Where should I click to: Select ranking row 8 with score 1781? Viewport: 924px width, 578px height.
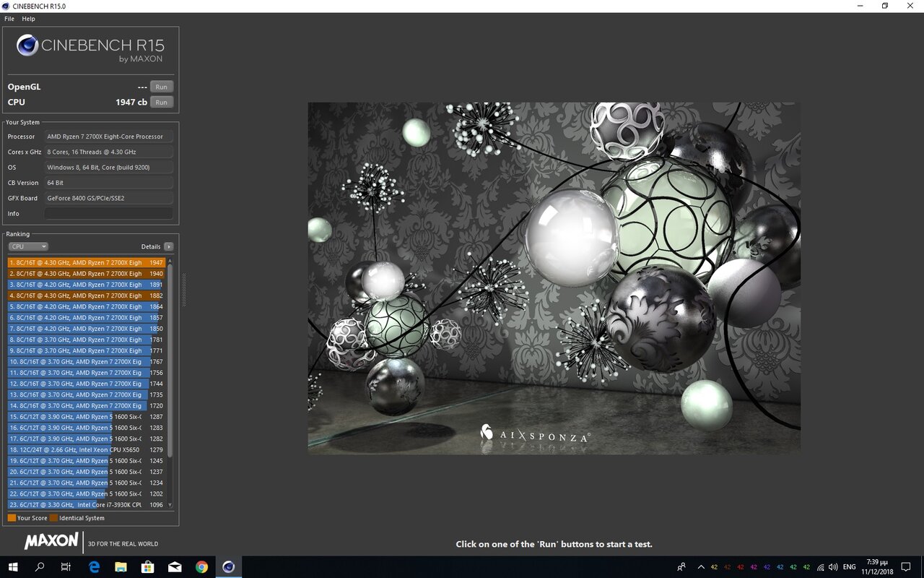87,340
